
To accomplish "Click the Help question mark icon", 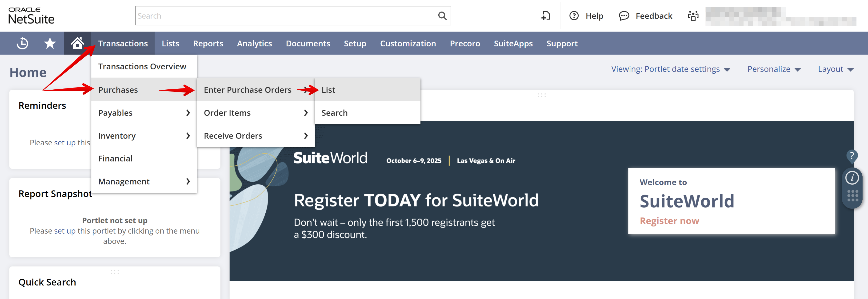I will 574,16.
